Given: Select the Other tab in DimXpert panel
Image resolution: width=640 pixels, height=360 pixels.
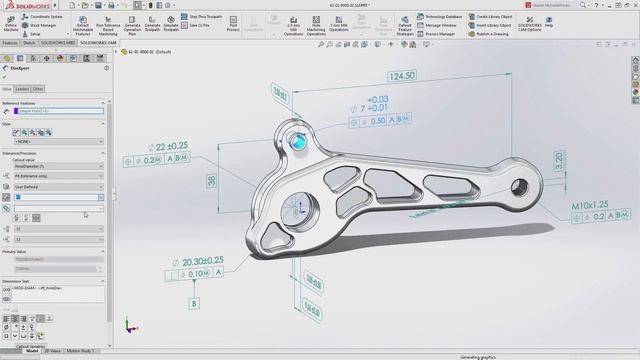Looking at the screenshot, I should pos(38,89).
